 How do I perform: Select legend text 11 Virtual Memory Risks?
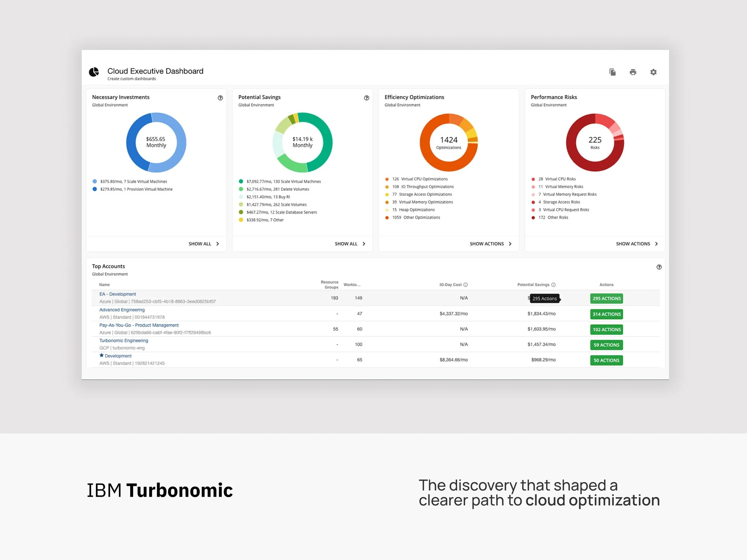click(561, 187)
